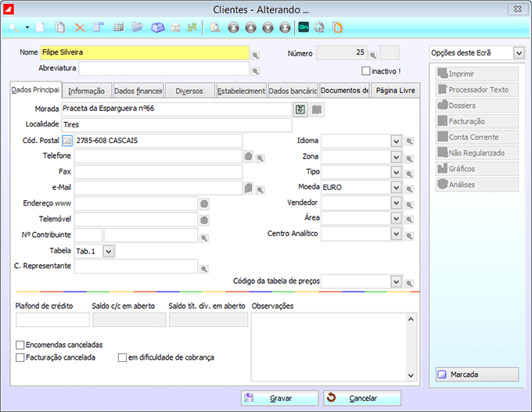Open the Moeda EURO dropdown

click(x=397, y=187)
